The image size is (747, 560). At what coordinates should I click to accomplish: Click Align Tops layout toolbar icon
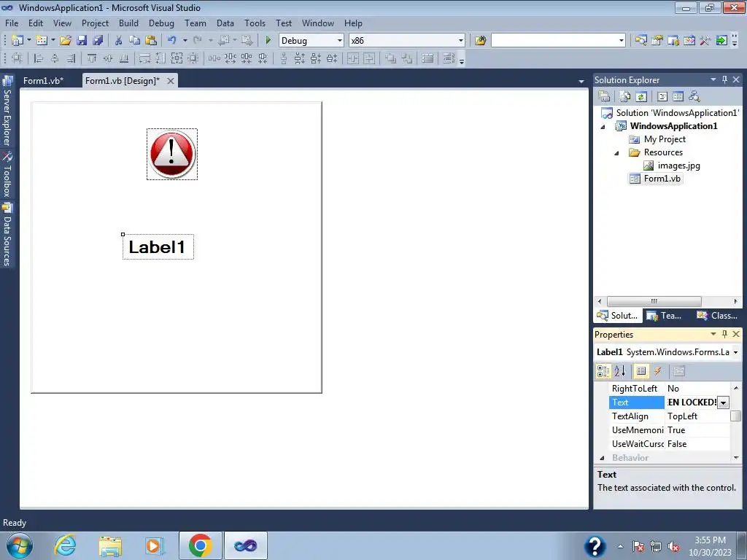(x=91, y=58)
